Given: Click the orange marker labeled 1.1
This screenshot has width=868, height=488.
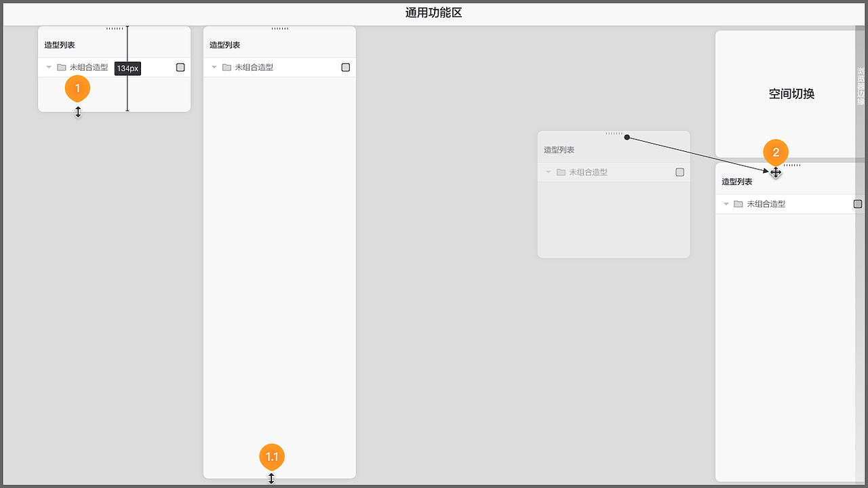Looking at the screenshot, I should point(271,457).
